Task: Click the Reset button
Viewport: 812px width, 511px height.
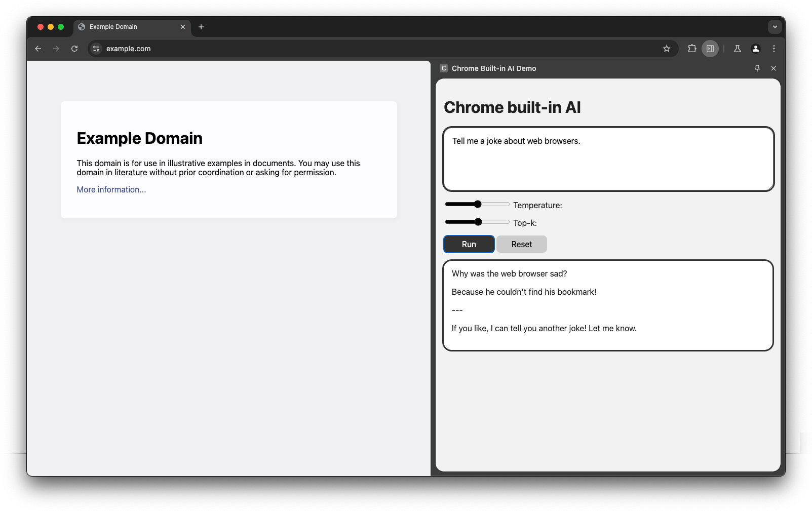Action: pyautogui.click(x=522, y=244)
